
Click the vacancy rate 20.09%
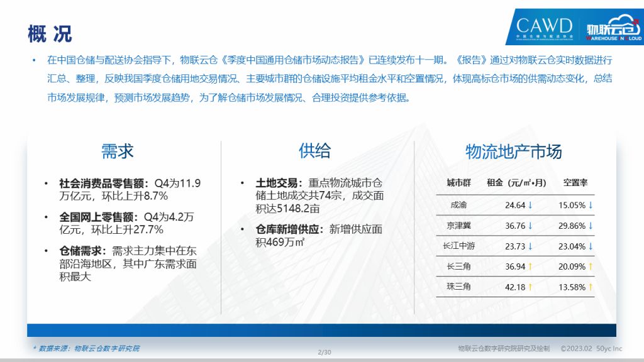(572, 266)
